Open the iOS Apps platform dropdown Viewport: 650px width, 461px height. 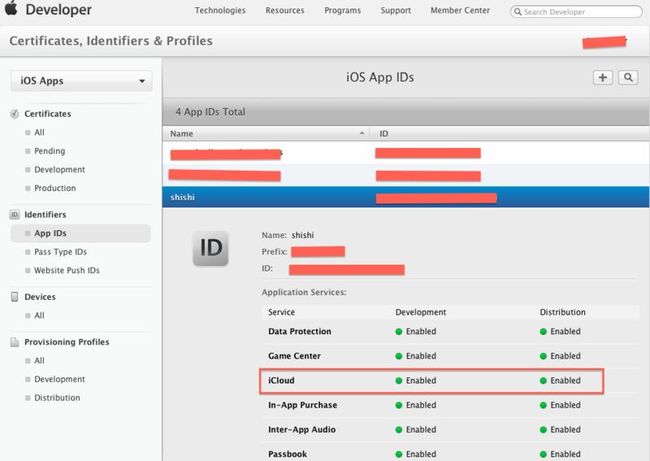(x=81, y=81)
